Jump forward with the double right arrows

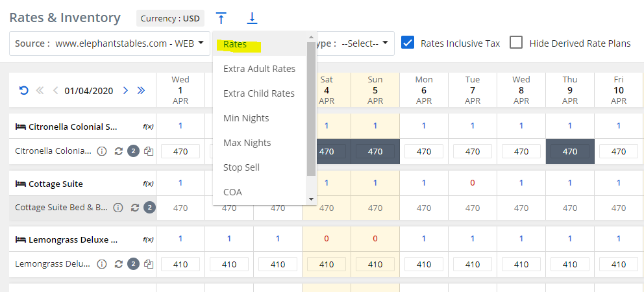tap(141, 91)
